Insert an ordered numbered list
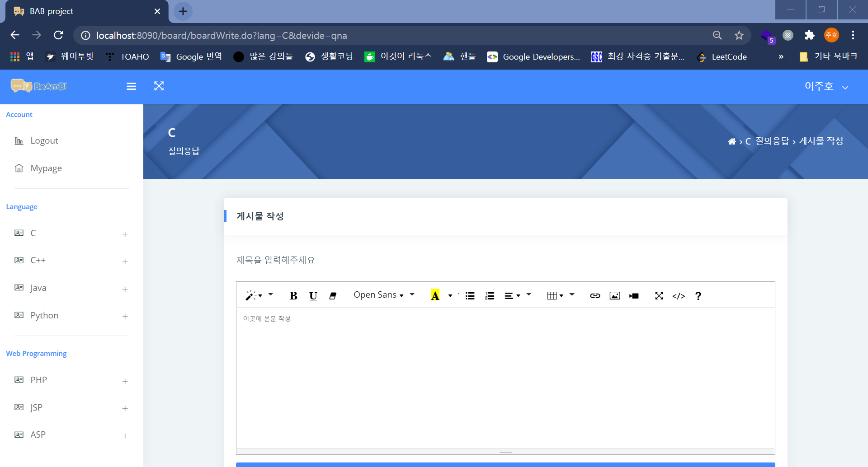This screenshot has height=467, width=868. coord(490,295)
